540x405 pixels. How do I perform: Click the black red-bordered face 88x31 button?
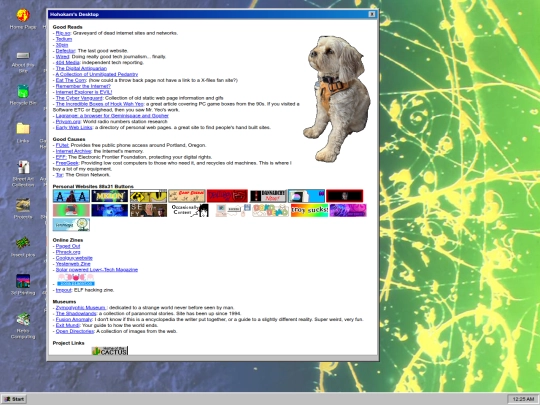point(345,196)
